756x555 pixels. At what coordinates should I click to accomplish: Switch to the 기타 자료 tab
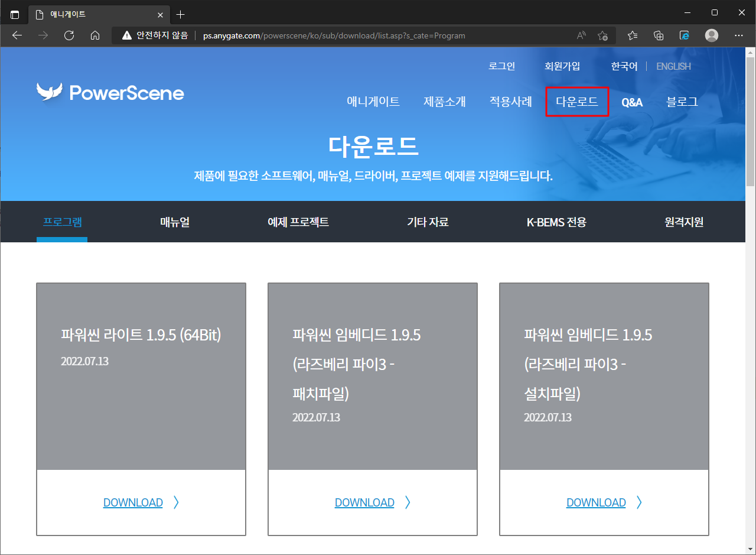click(x=428, y=222)
